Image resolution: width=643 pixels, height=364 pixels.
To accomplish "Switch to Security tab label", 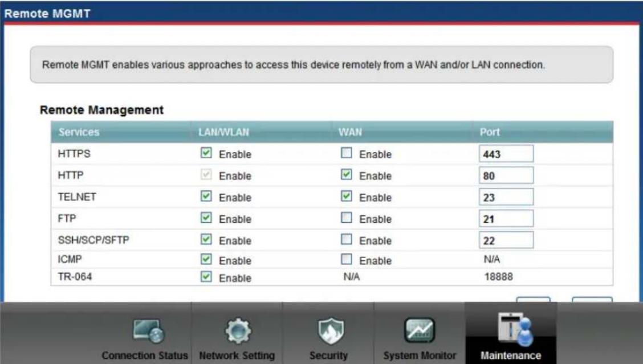I will tap(328, 355).
